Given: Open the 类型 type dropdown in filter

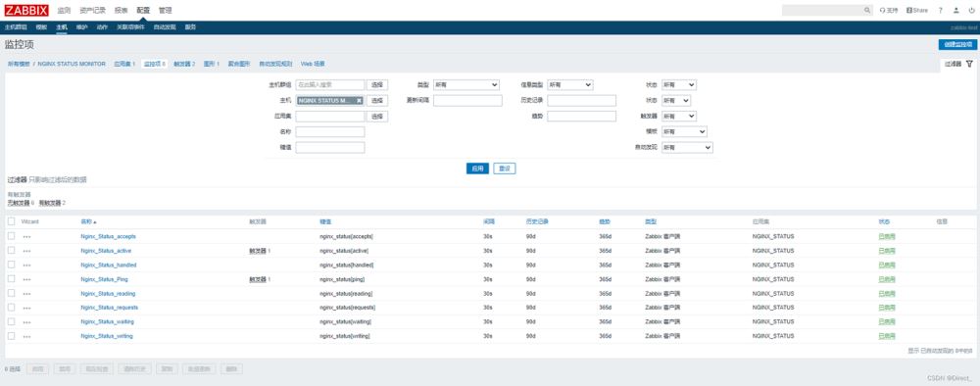Looking at the screenshot, I should (466, 85).
